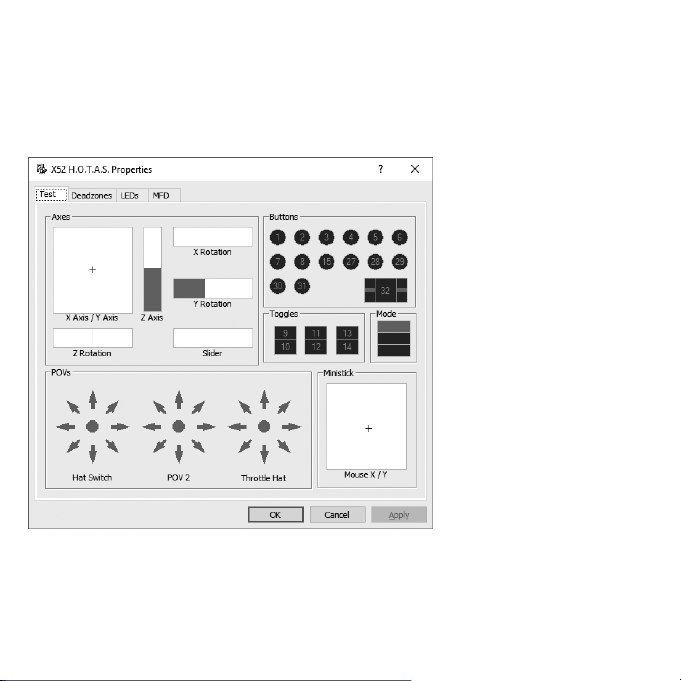Click the POV 2 center dot
The height and width of the screenshot is (681, 681).
[x=179, y=426]
